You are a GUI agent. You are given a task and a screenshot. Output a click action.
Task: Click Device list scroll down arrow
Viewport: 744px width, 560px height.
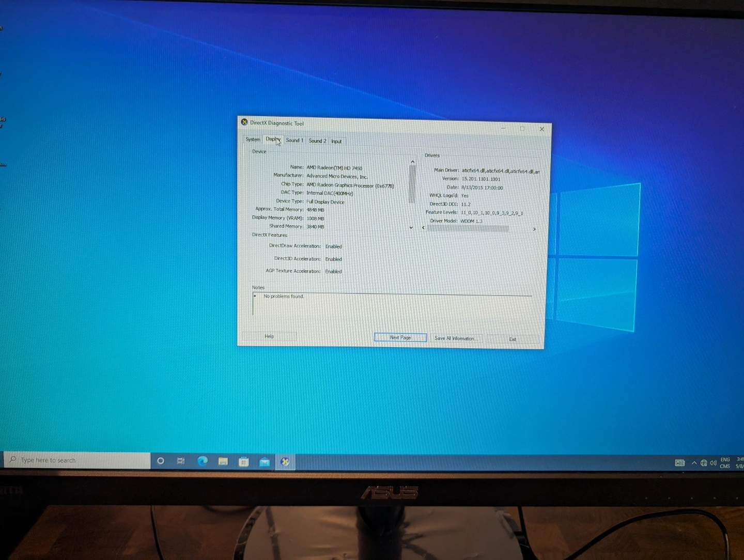tap(411, 227)
